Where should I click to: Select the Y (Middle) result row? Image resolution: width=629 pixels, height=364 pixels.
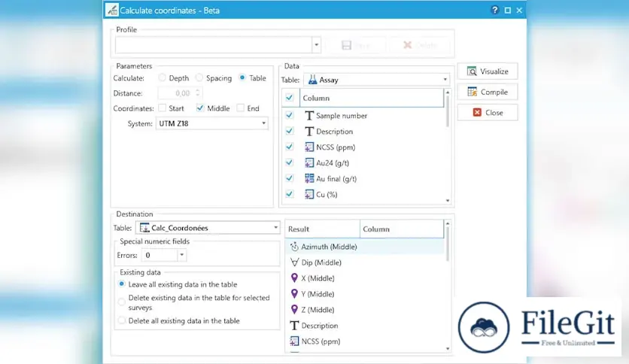365,294
